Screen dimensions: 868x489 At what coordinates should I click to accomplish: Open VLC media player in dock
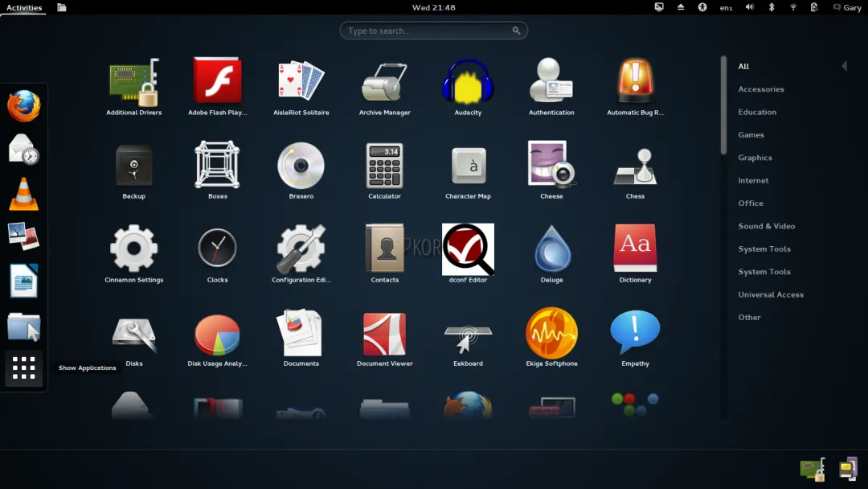pos(24,194)
